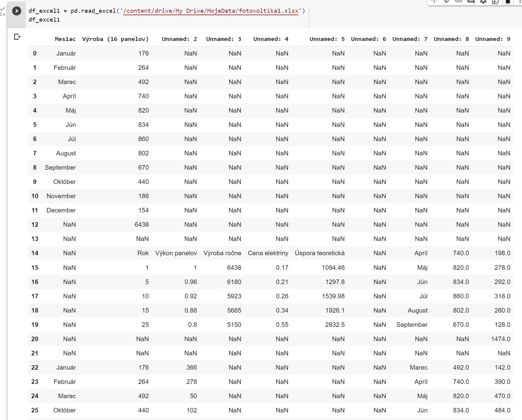Move the cell up with the arrow icon
The image size is (522, 420).
[434, 2]
